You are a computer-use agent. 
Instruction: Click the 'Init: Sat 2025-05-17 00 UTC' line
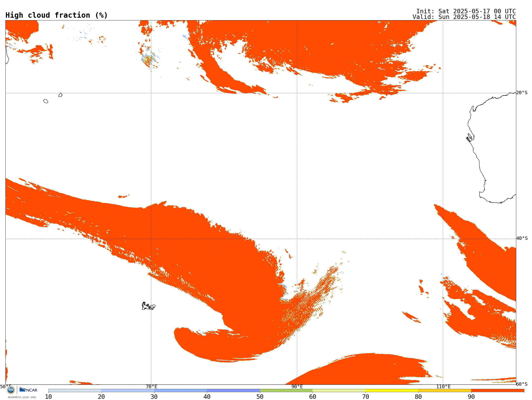(x=466, y=11)
